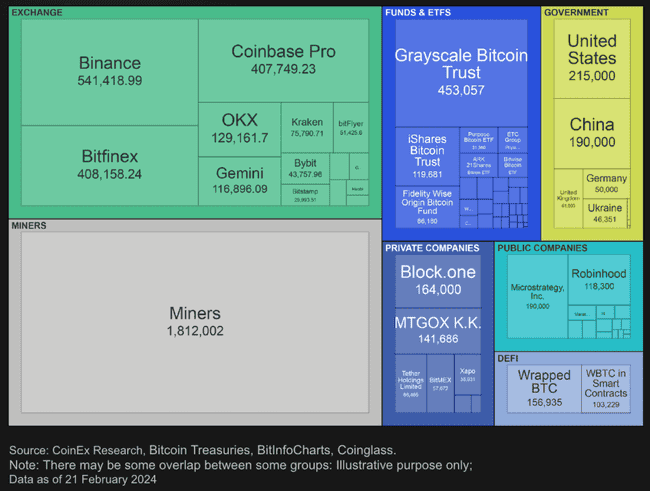Screen dimensions: 650x491
Task: Select the Tether Holdings Limited tile
Action: (410, 384)
